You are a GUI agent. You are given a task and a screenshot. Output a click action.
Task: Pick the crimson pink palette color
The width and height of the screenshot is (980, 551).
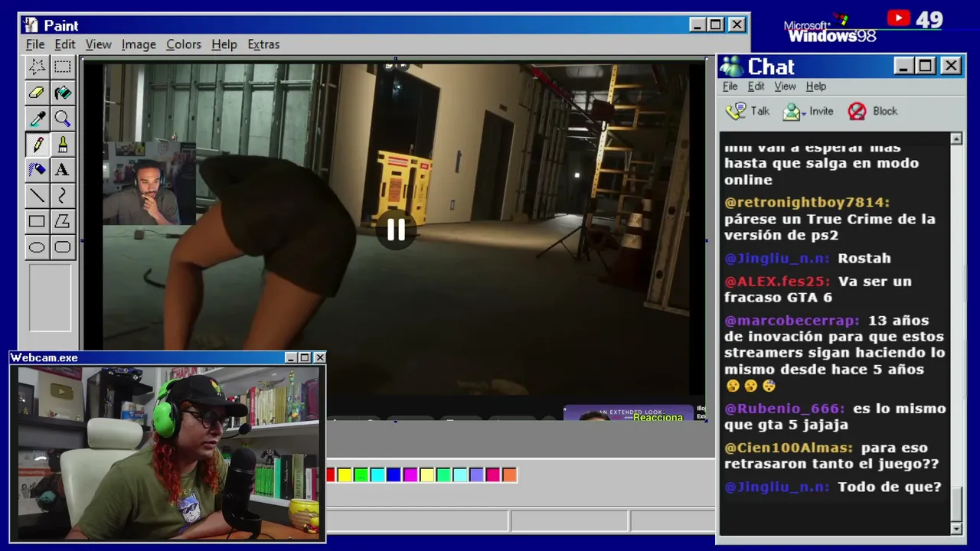click(x=493, y=475)
